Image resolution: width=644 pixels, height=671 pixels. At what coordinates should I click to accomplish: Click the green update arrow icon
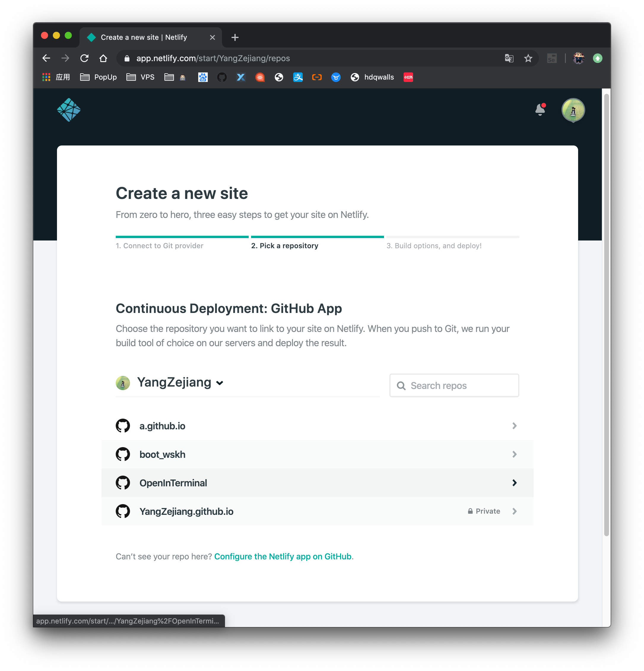(x=597, y=58)
